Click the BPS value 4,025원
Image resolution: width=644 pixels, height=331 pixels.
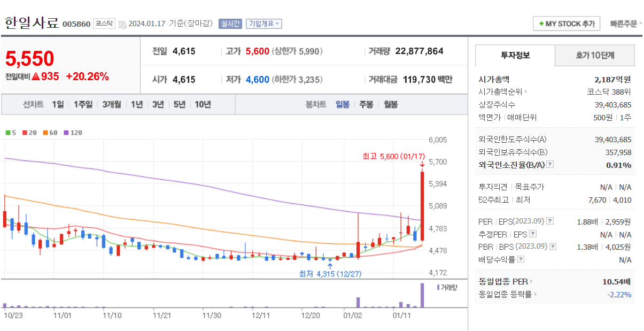point(619,247)
